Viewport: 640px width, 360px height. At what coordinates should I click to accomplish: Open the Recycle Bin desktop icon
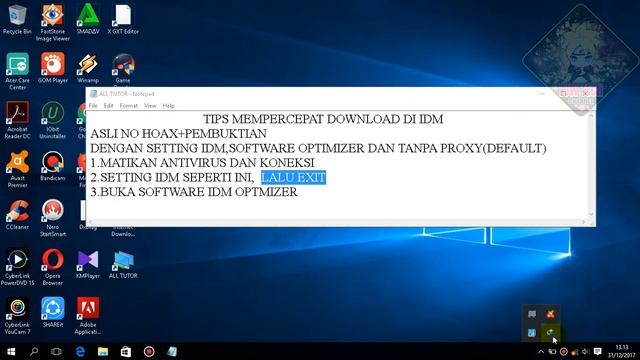[x=17, y=19]
